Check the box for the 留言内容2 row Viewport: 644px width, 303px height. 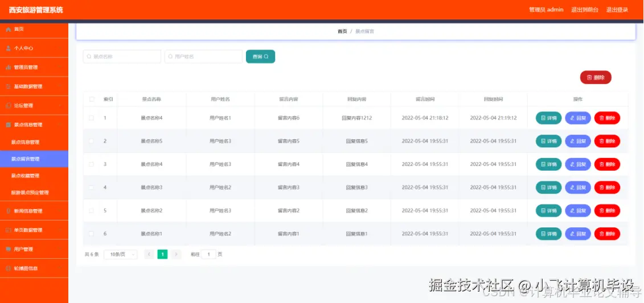point(92,210)
